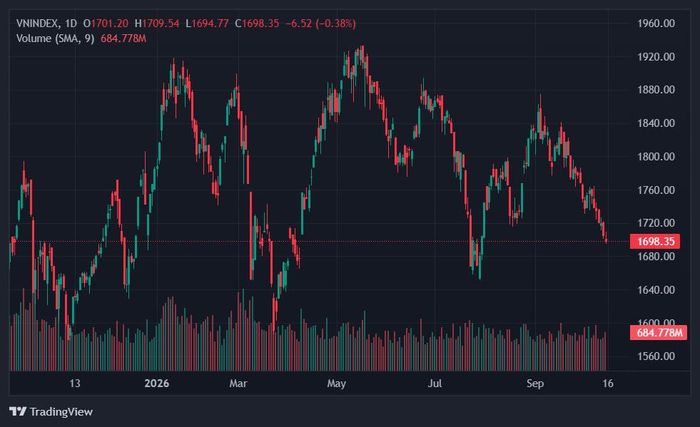The image size is (700, 427).
Task: Click the 1720.00 price axis label
Action: point(656,223)
